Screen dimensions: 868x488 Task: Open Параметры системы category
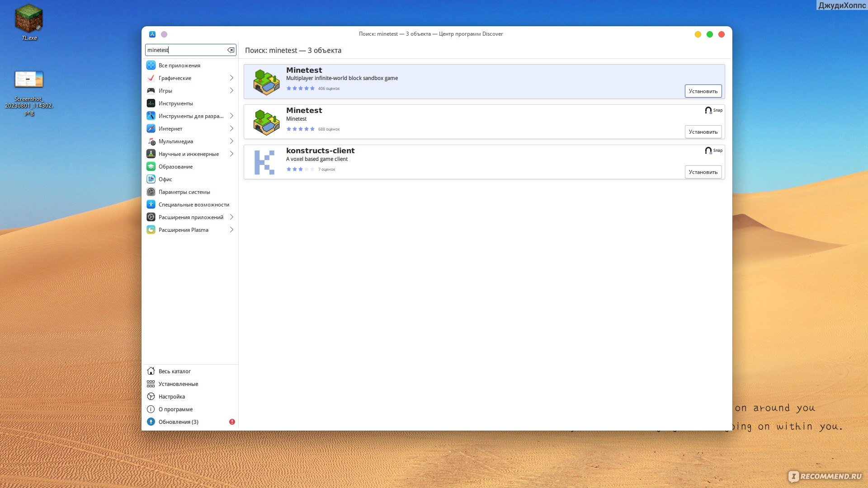[190, 192]
